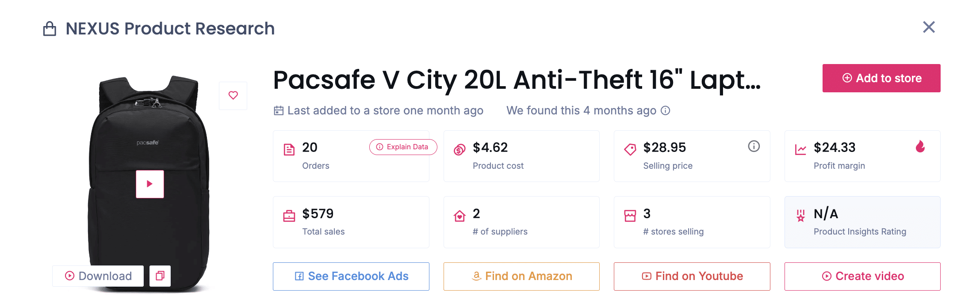Click info icon next to 'found this' text

click(666, 111)
